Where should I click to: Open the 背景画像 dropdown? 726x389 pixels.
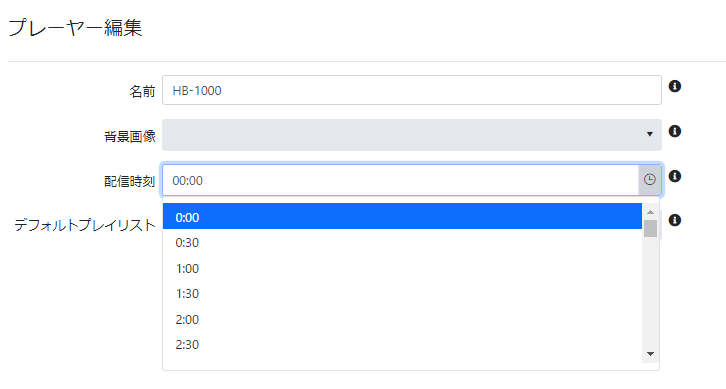(412, 135)
